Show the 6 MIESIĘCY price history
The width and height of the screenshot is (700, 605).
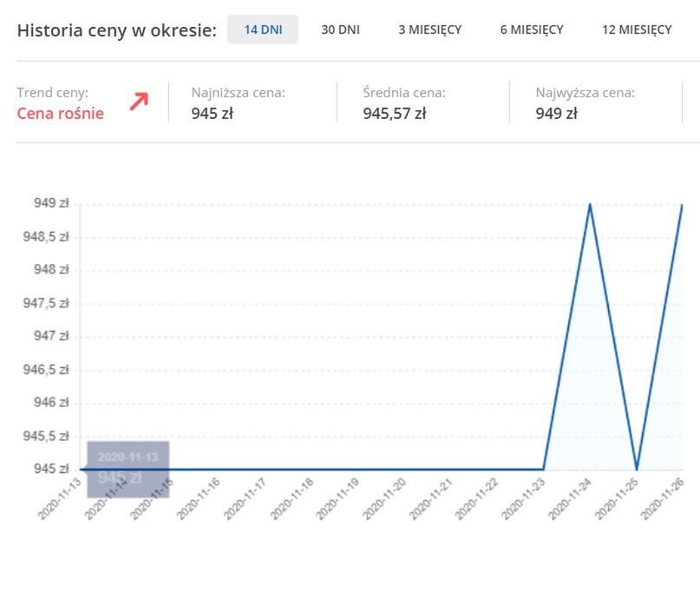[x=532, y=30]
